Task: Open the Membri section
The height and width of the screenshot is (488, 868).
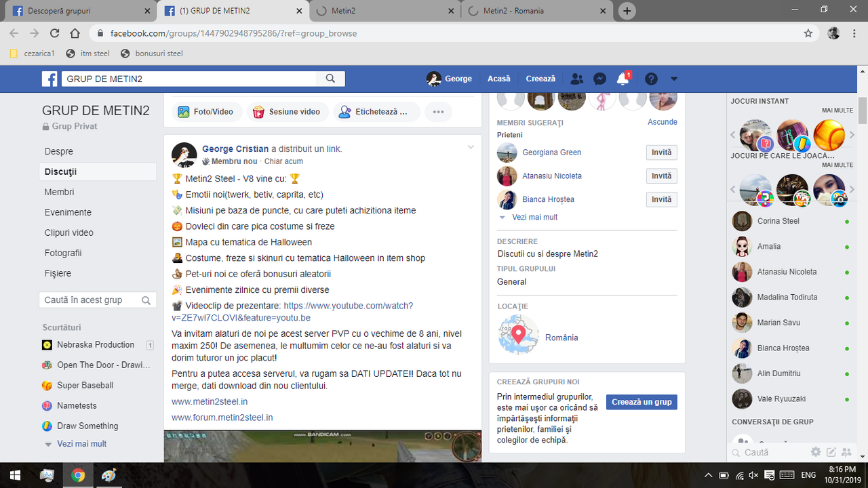Action: pyautogui.click(x=60, y=192)
